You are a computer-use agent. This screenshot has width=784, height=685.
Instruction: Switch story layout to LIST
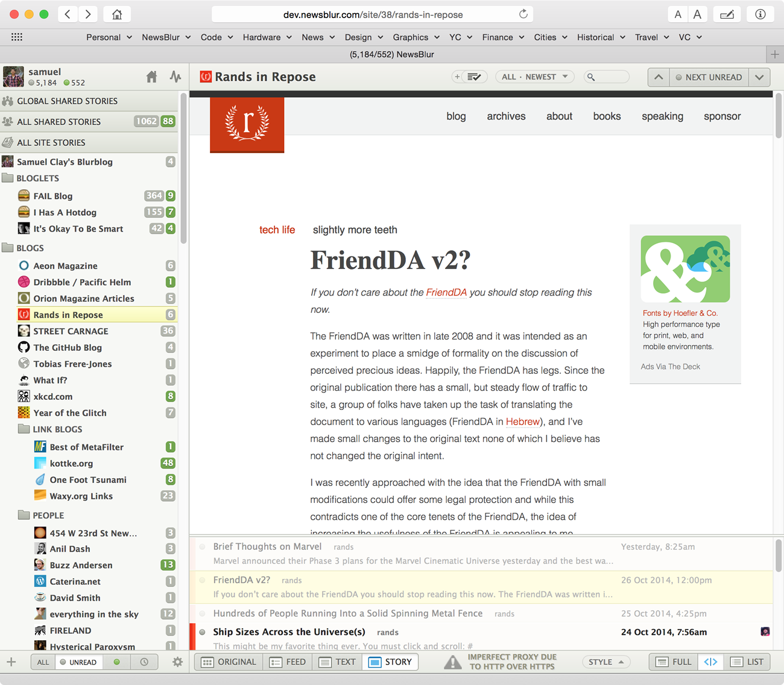(x=747, y=661)
